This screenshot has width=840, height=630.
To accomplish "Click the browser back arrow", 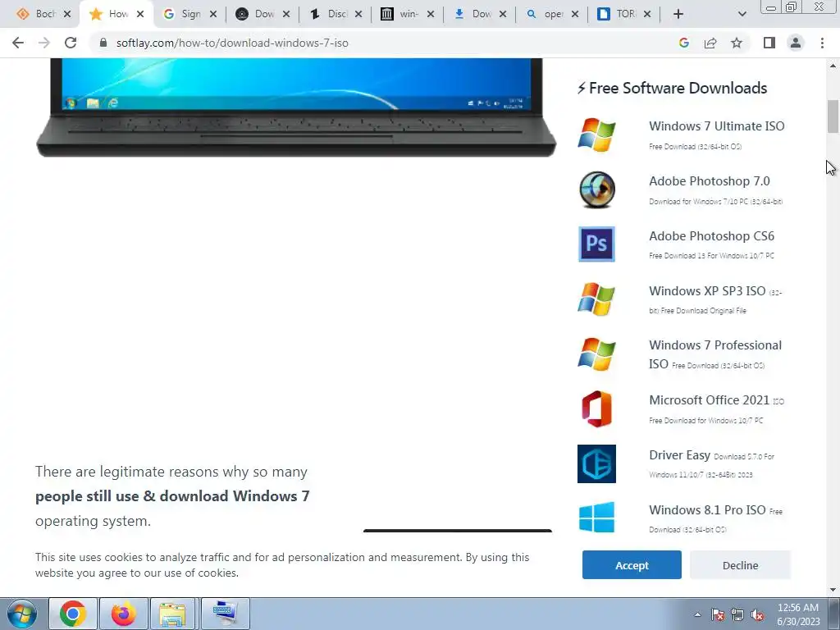I will (18, 43).
